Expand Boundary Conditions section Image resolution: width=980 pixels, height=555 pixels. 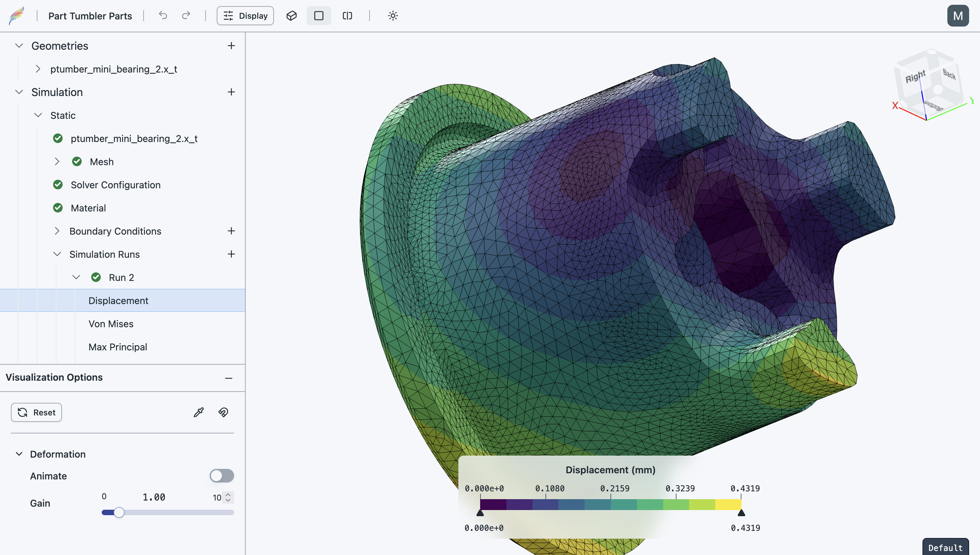58,231
